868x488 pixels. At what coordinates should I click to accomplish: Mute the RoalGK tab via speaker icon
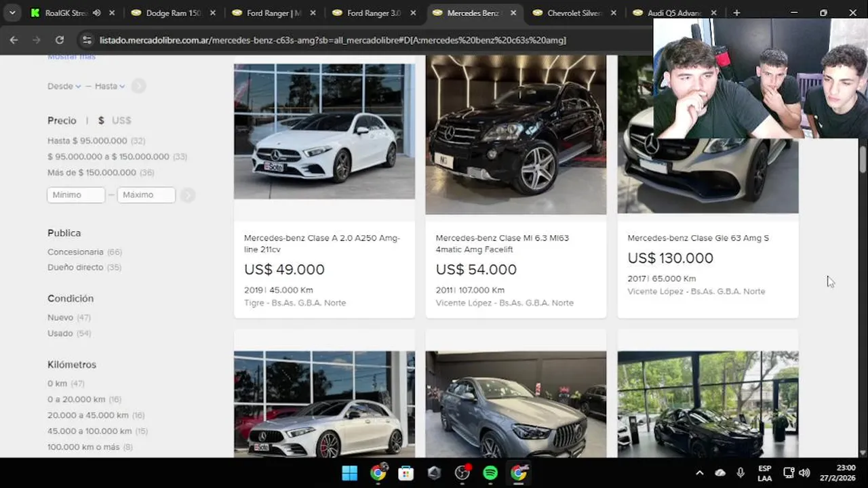96,13
